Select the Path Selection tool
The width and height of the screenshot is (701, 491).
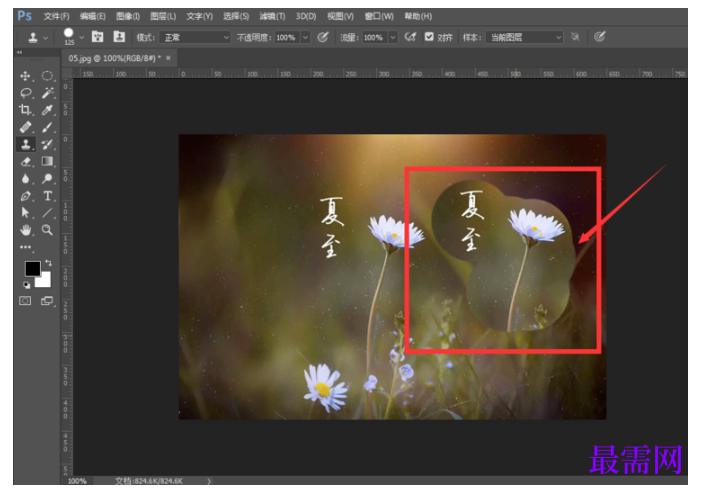pyautogui.click(x=25, y=213)
